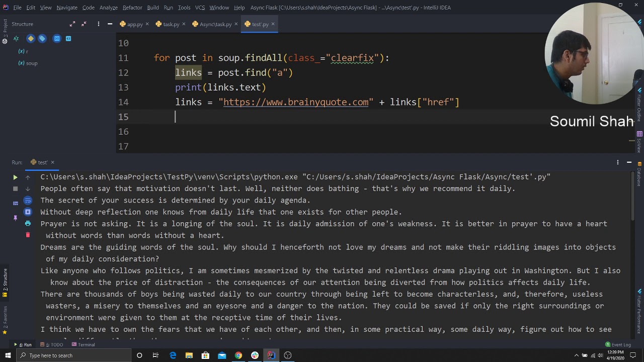Screen dimensions: 644x362
Task: Toggle Autoscroll to Source in the Structure panel
Action: 57,38
